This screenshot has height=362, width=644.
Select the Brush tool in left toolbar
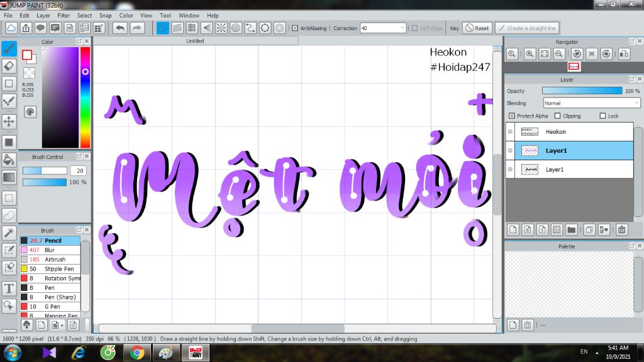click(x=9, y=48)
